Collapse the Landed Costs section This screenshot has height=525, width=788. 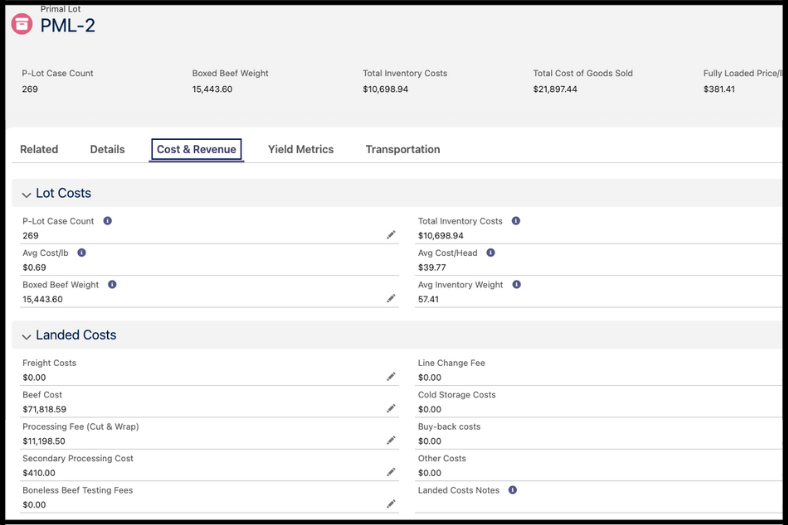point(27,336)
